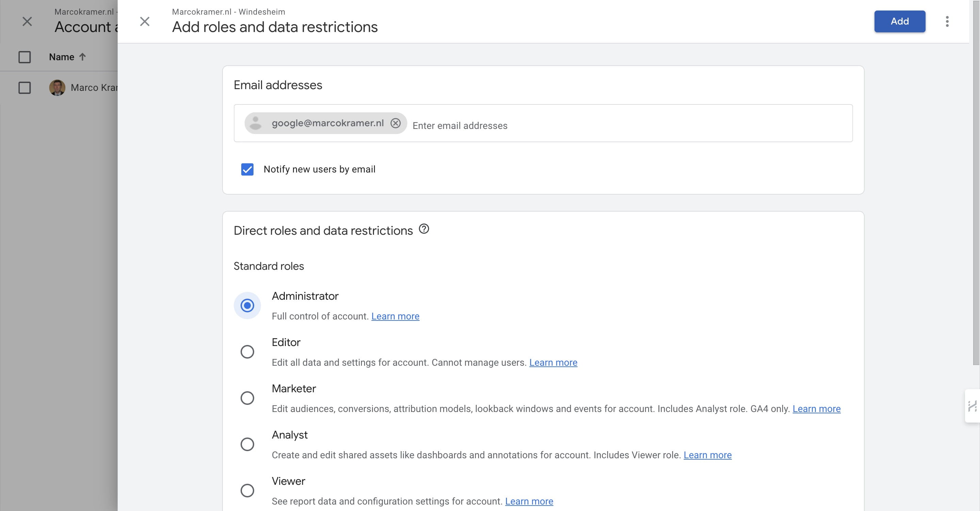Open Learn more link for Administrator
The height and width of the screenshot is (511, 980).
[x=395, y=316]
